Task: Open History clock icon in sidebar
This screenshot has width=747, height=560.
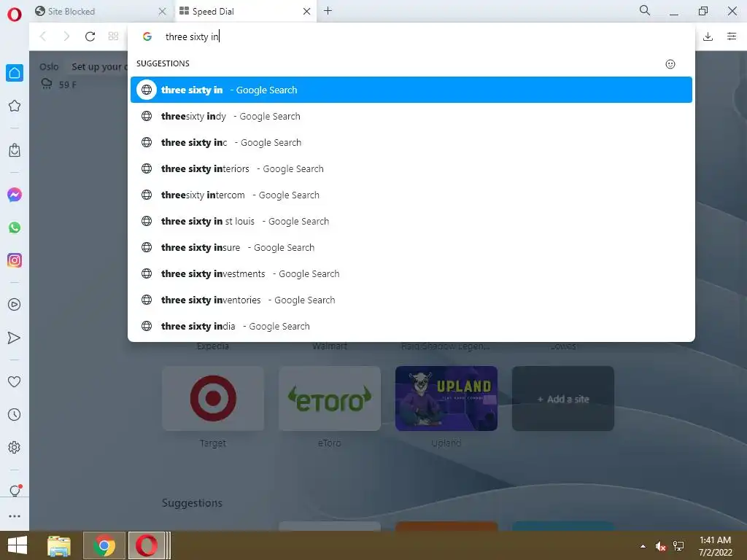Action: coord(15,414)
